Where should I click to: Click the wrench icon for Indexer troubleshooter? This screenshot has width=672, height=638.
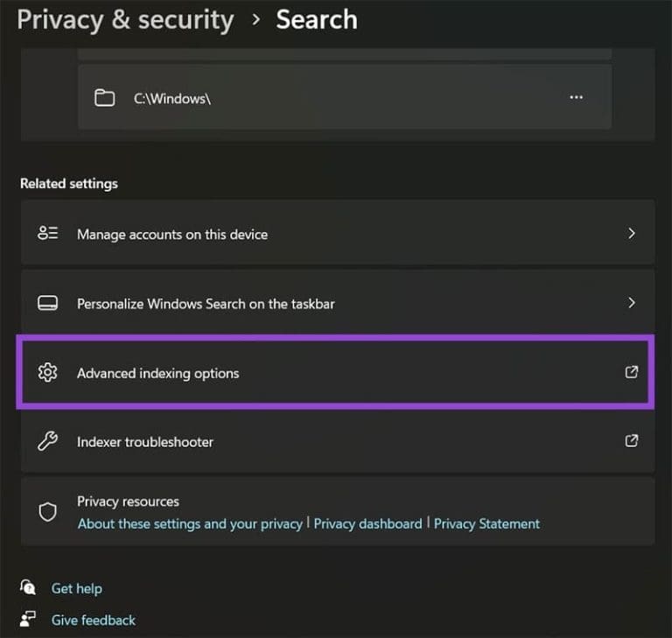click(47, 442)
